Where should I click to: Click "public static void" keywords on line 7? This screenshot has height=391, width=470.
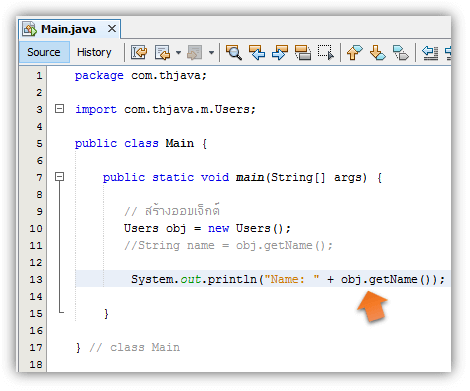(166, 177)
